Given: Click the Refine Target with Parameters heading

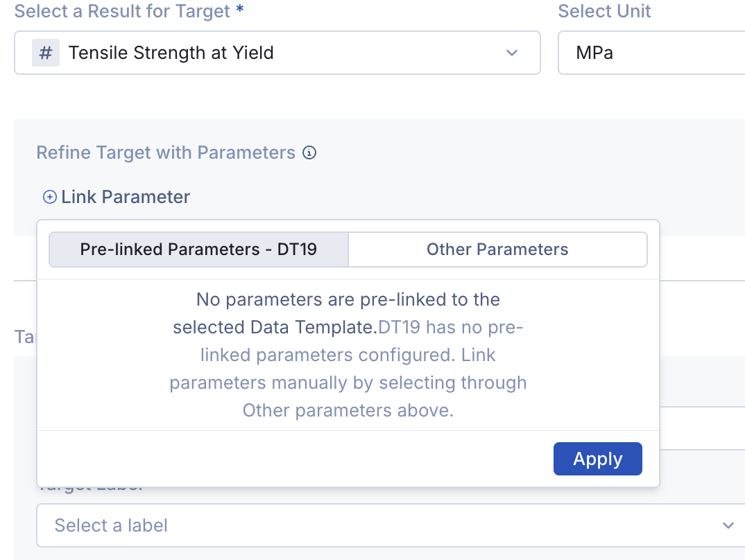Looking at the screenshot, I should (166, 152).
